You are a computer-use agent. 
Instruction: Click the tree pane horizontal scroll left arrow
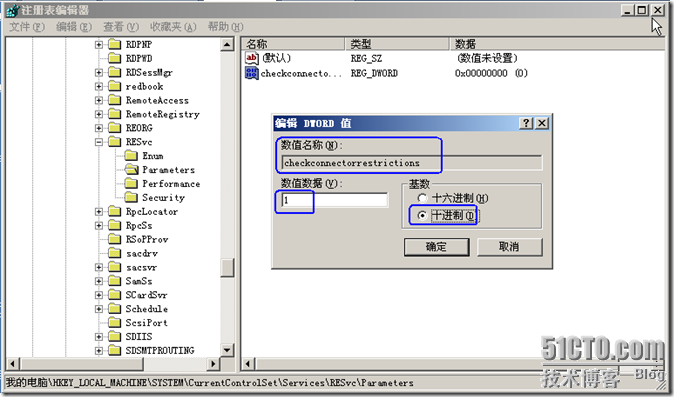(x=12, y=364)
